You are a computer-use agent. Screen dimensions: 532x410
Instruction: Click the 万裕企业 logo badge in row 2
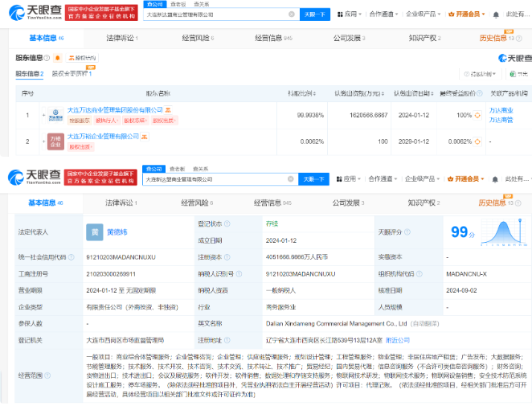pos(55,141)
